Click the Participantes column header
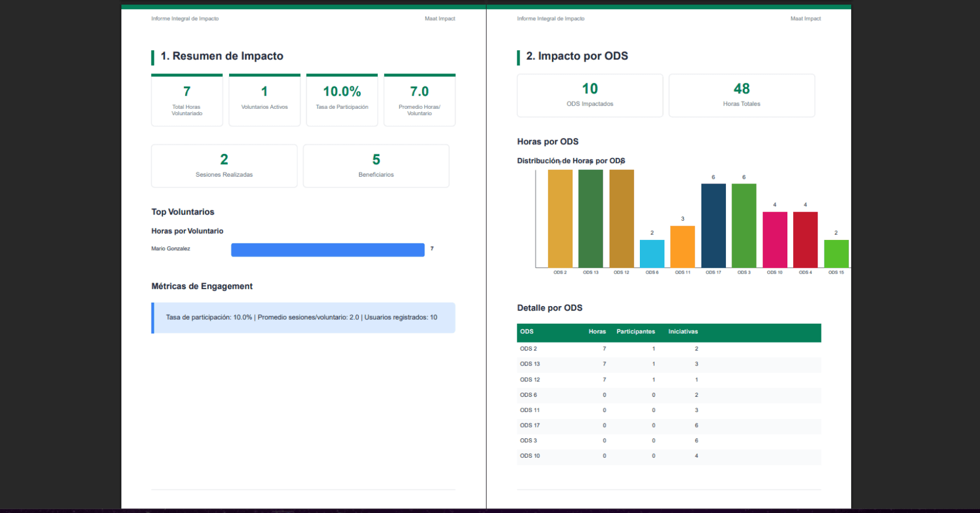Viewport: 980px width, 513px height. (x=635, y=332)
